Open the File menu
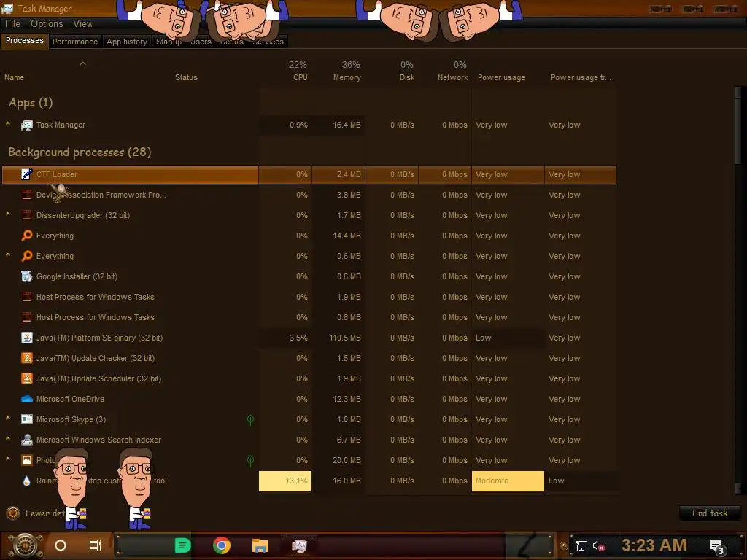The width and height of the screenshot is (747, 560). (x=13, y=24)
